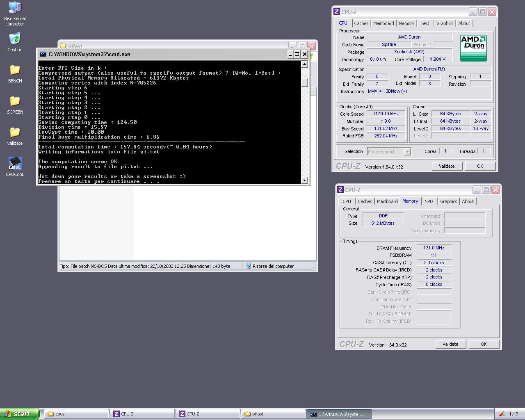The image size is (525, 420).
Task: Click the memory Size 512 MBytes value
Action: pyautogui.click(x=383, y=223)
